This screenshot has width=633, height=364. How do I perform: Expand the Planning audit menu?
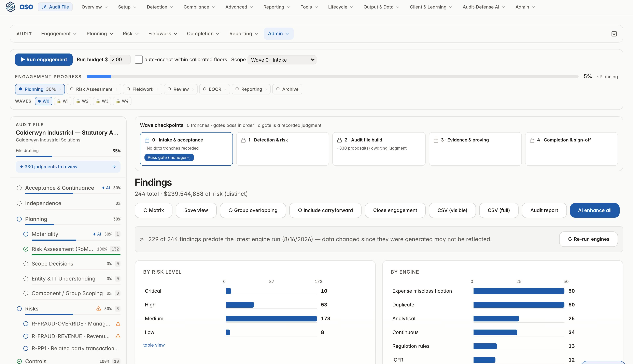(x=100, y=33)
